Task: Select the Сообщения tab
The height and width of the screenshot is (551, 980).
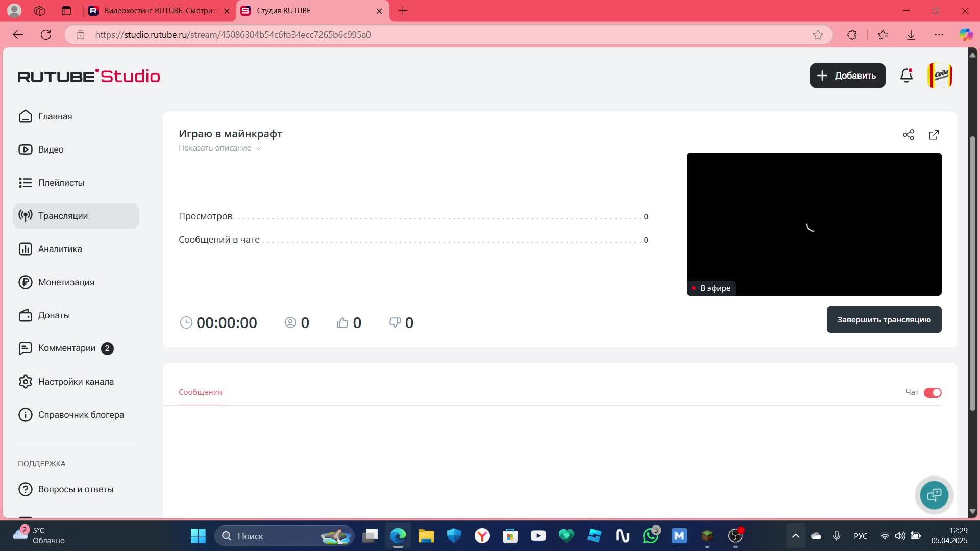Action: point(200,392)
